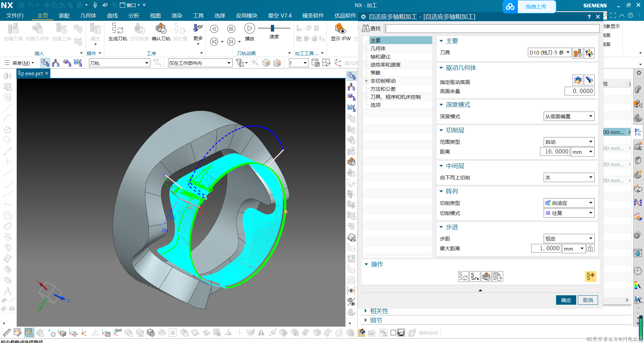The height and width of the screenshot is (343, 644).
Task: Expand the Dependencies (相关性) panel
Action: pos(365,311)
